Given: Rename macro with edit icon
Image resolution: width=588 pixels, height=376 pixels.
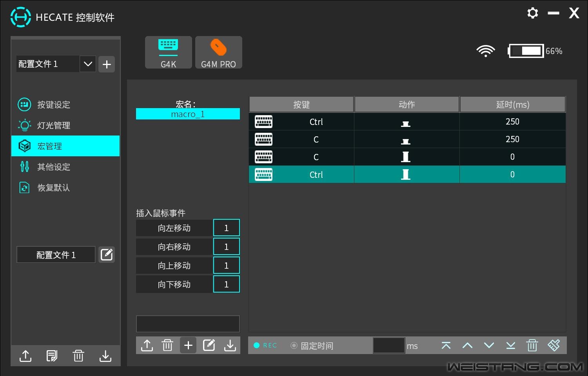Looking at the screenshot, I should [209, 345].
